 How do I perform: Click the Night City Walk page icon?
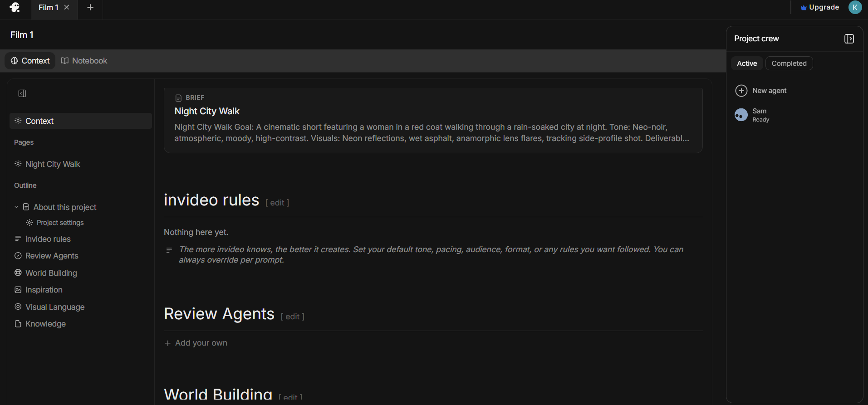pyautogui.click(x=18, y=164)
